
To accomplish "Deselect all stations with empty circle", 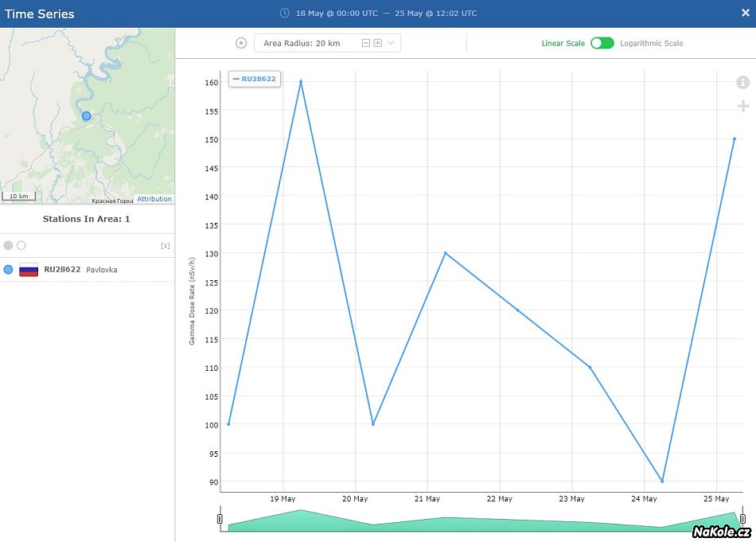I will (21, 245).
